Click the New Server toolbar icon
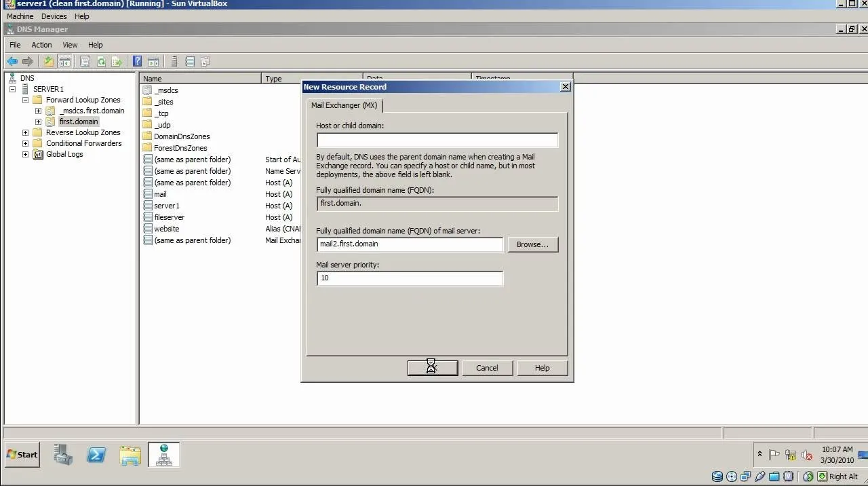This screenshot has height=486, width=868. point(174,62)
